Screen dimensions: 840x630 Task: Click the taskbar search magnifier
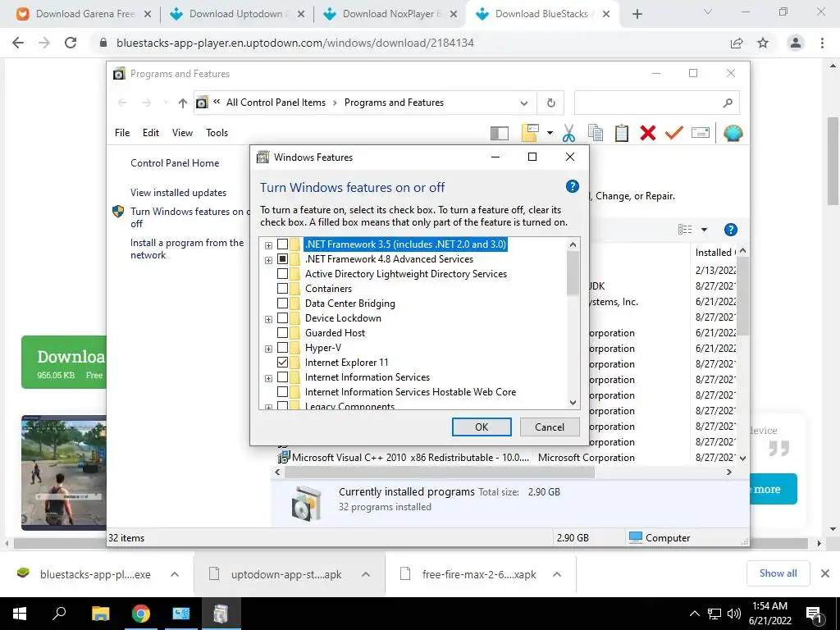pos(59,614)
